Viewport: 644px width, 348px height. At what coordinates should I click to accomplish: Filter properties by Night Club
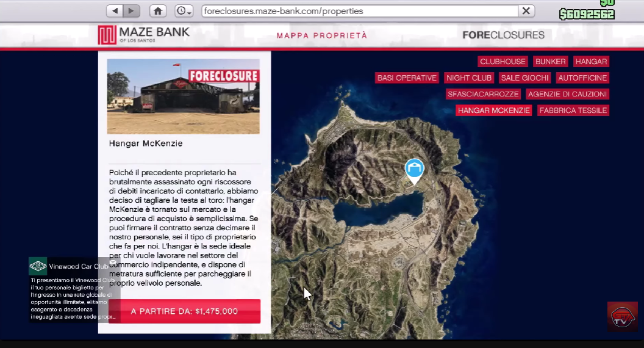pos(468,78)
